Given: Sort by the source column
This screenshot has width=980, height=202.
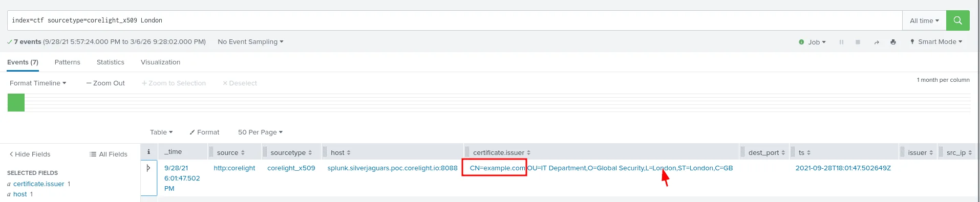Looking at the screenshot, I should pos(231,152).
